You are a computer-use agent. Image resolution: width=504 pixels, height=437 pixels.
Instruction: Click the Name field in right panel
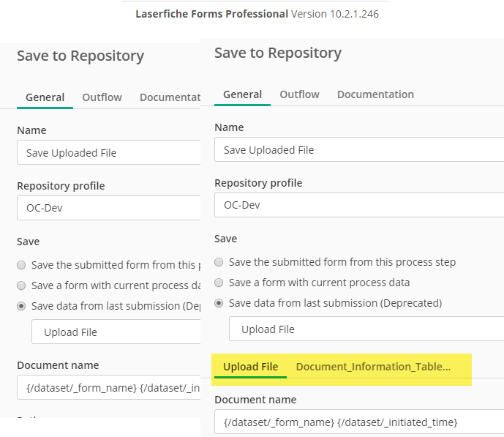click(358, 150)
